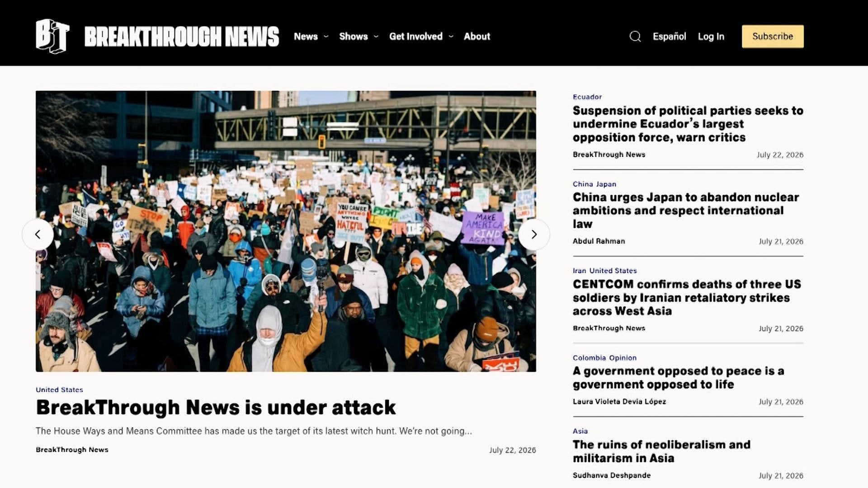Click the Log In link

tap(711, 37)
